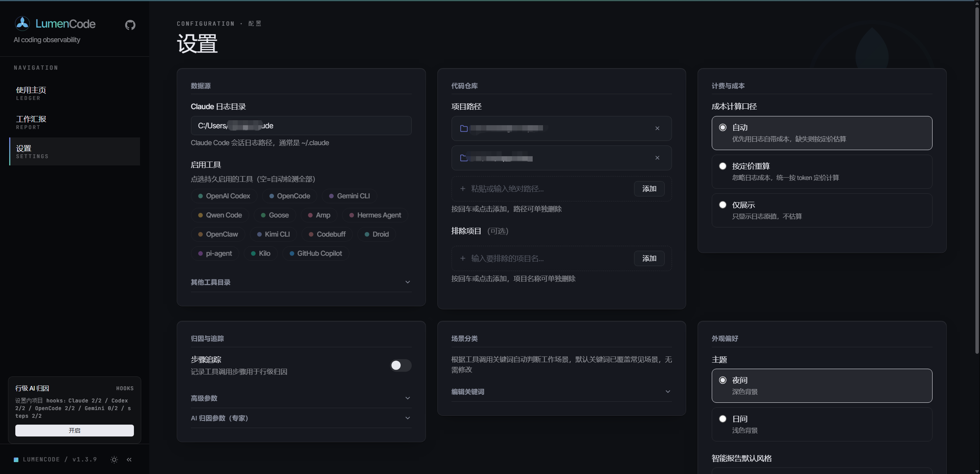Click the LUMENCODE / v1.3.9 version text
Image resolution: width=980 pixels, height=474 pixels.
pyautogui.click(x=60, y=459)
